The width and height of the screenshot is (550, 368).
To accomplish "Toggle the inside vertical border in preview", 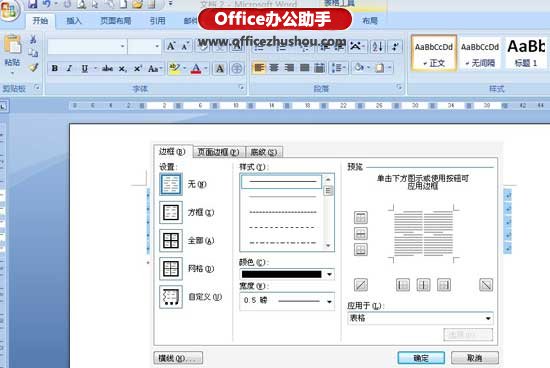I will pyautogui.click(x=423, y=285).
